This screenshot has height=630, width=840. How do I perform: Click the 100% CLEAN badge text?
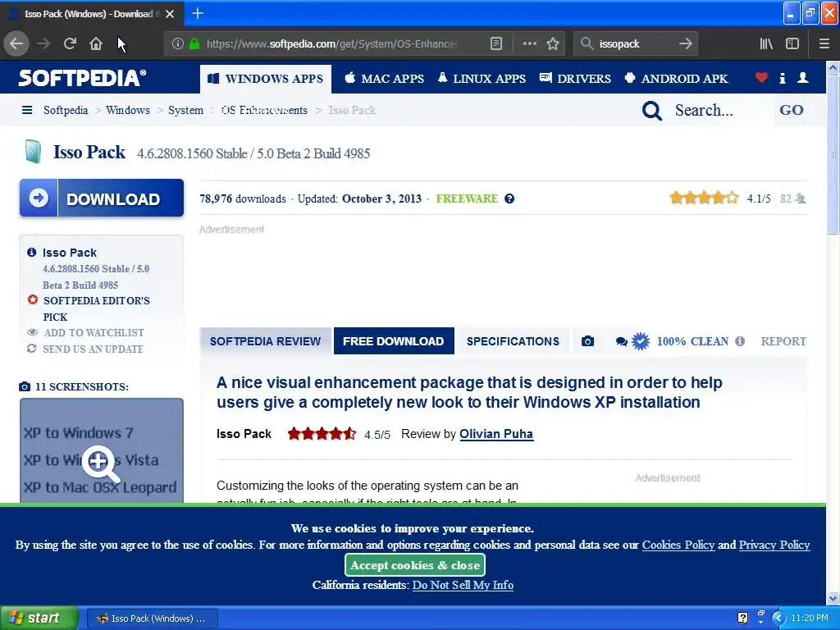[x=692, y=341]
